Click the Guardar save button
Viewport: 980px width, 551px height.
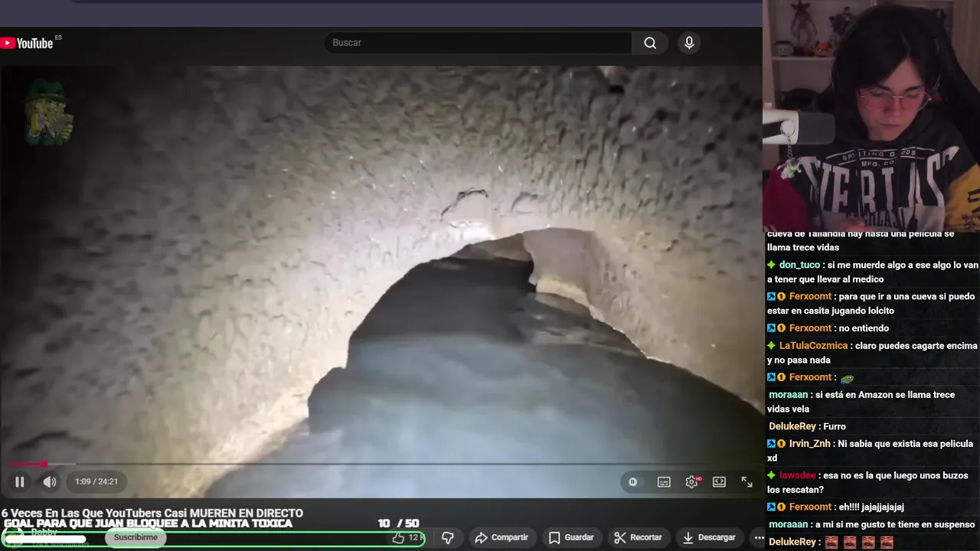[571, 538]
